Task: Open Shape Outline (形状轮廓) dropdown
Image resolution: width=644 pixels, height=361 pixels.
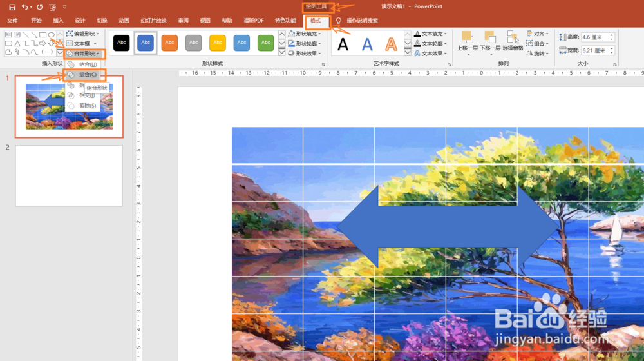Action: click(305, 44)
